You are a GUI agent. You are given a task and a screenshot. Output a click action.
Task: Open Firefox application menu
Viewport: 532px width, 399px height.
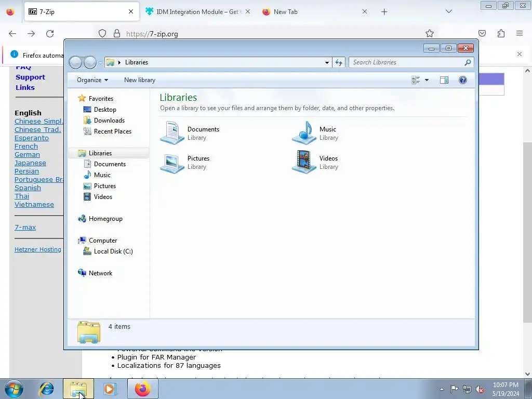point(520,33)
